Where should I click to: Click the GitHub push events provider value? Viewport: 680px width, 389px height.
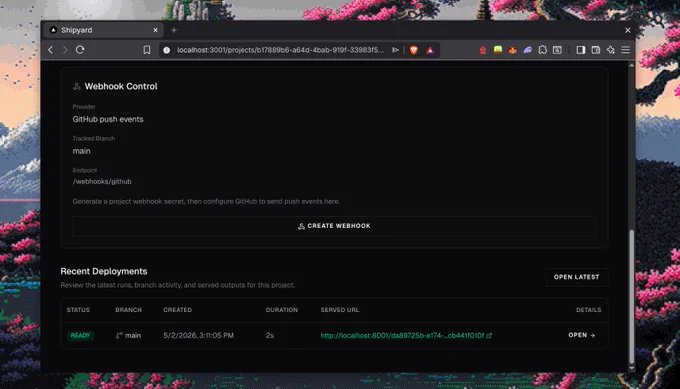click(108, 119)
